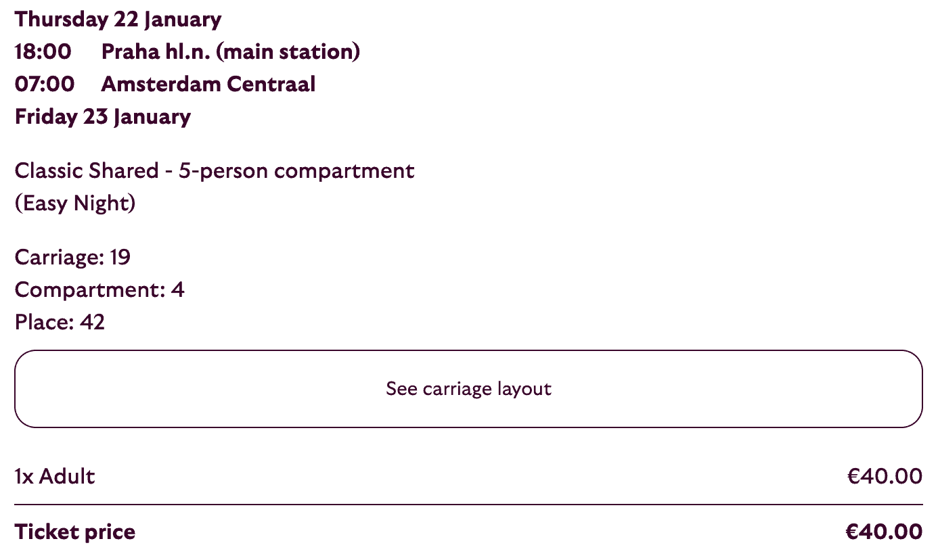
Task: Click the Friday 23 January arrival date
Action: [x=103, y=116]
